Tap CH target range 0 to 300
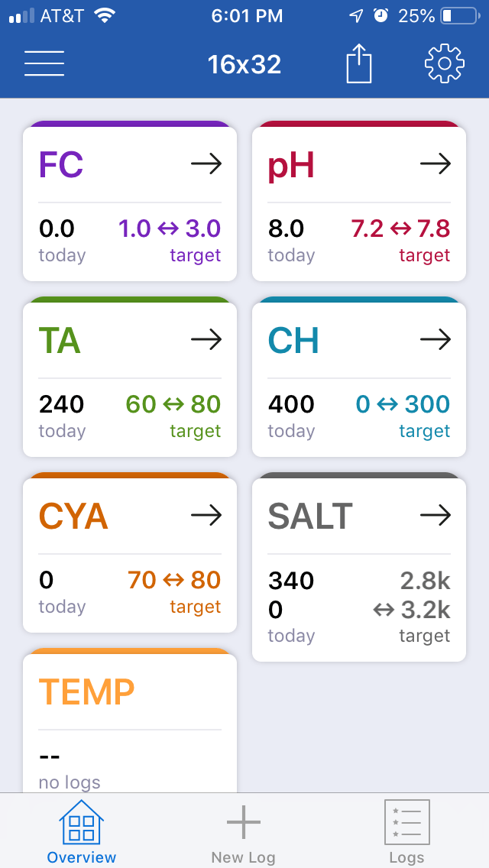This screenshot has height=868, width=489. click(403, 405)
